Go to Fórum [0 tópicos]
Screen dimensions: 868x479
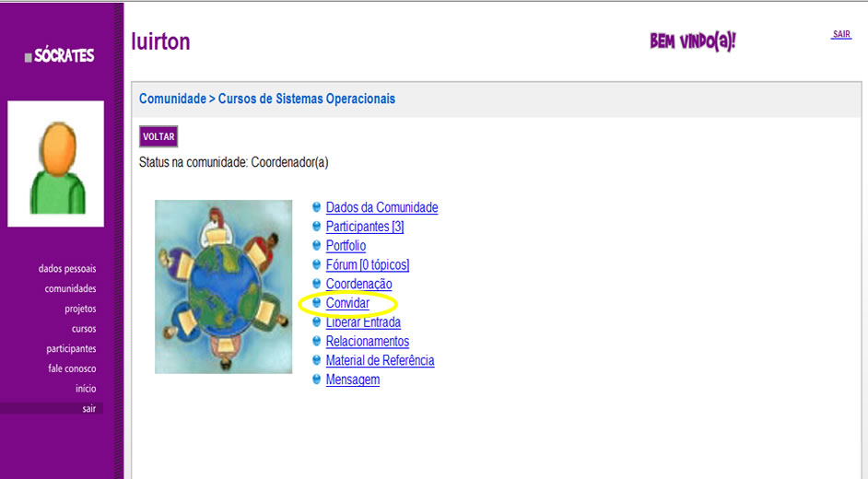coord(367,265)
